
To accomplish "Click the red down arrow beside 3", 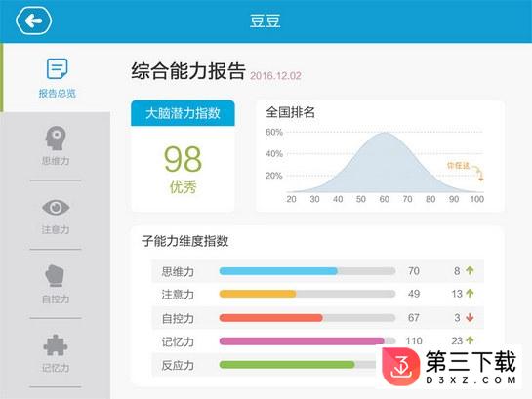I will pos(470,318).
